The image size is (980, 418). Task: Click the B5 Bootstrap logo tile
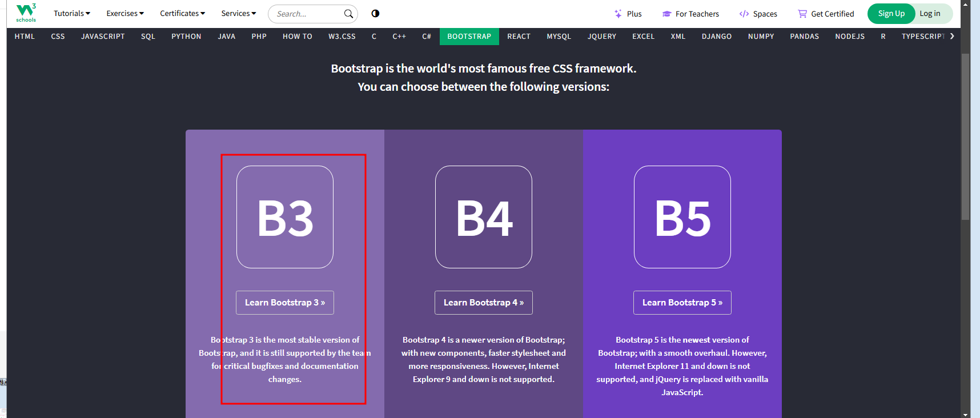pos(682,217)
